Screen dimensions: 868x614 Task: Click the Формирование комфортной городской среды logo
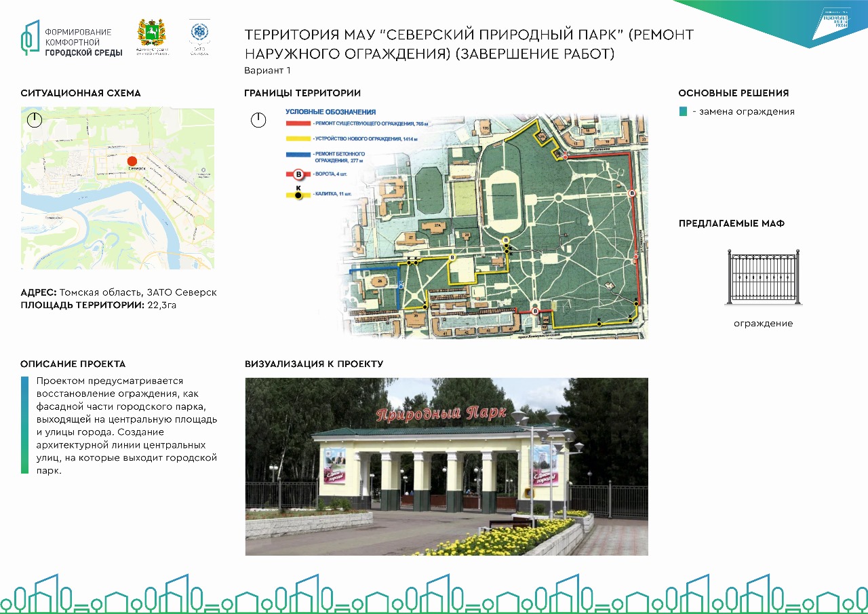click(x=71, y=42)
